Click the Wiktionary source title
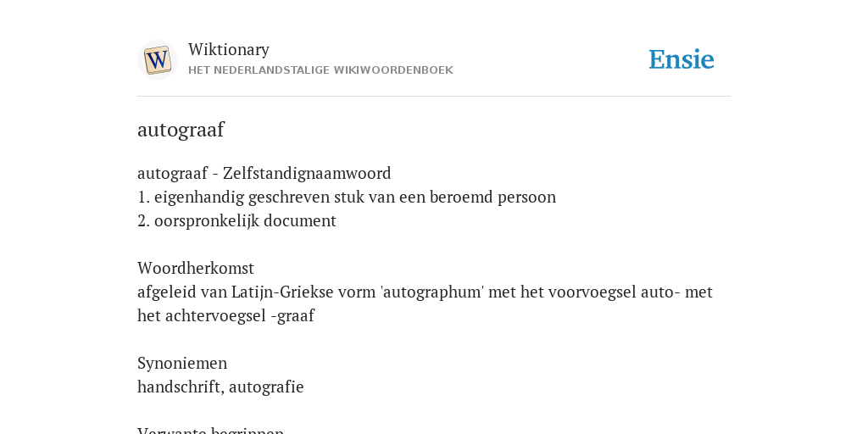The width and height of the screenshot is (868, 434). (x=229, y=50)
